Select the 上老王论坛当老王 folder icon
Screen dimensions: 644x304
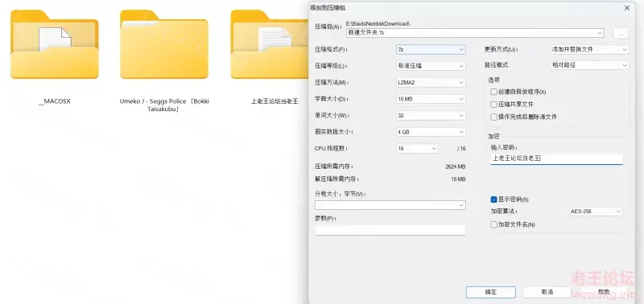[x=270, y=44]
